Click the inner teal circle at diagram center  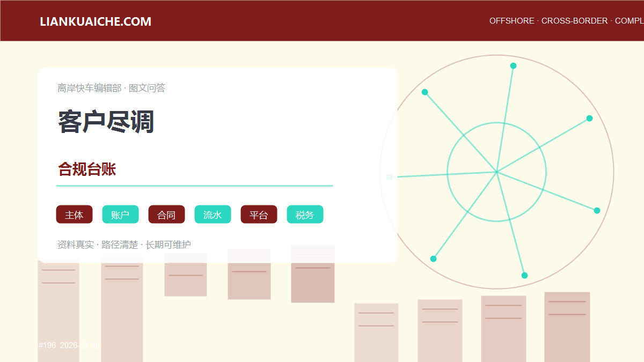pos(496,172)
